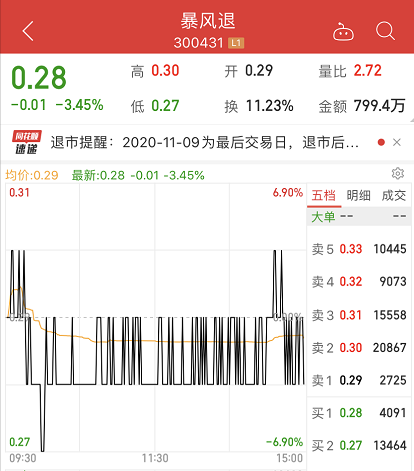Image resolution: width=414 pixels, height=471 pixels.
Task: Tap the 同花顺速递 news logo
Action: [x=27, y=142]
